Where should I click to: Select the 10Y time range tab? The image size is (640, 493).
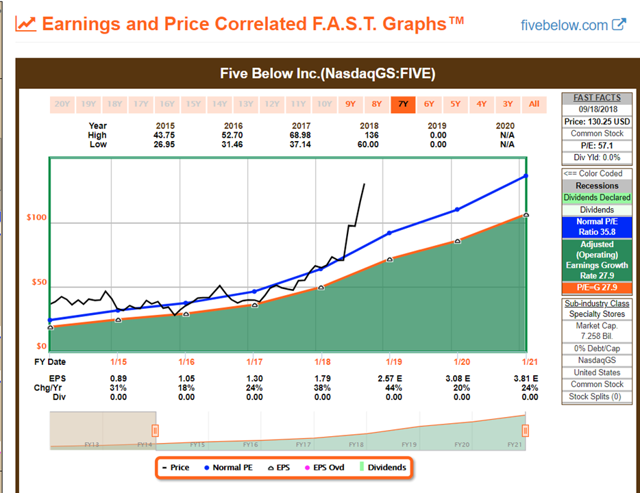(x=324, y=104)
